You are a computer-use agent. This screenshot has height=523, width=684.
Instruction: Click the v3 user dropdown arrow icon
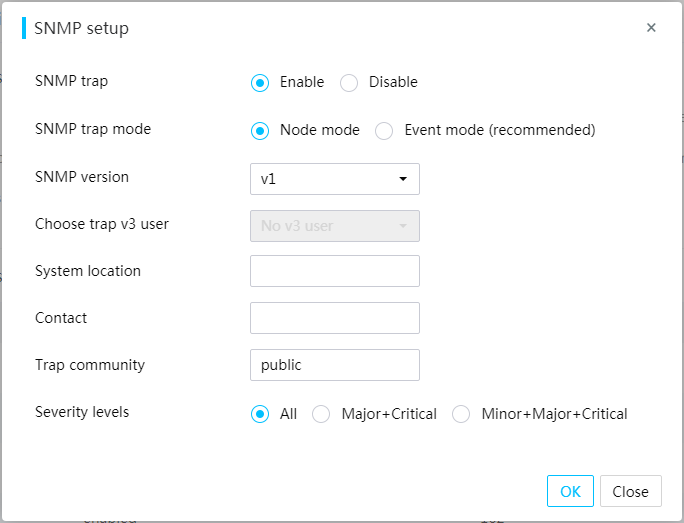coord(403,226)
